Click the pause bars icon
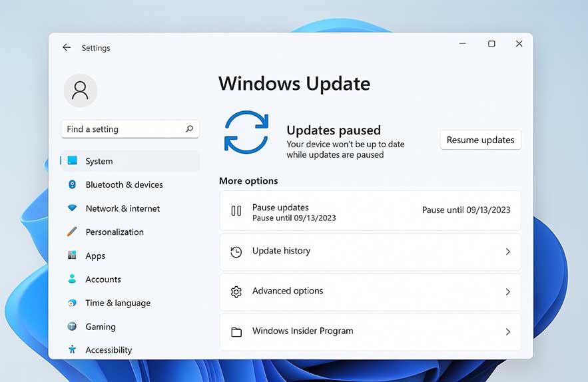This screenshot has height=382, width=588. pyautogui.click(x=236, y=211)
